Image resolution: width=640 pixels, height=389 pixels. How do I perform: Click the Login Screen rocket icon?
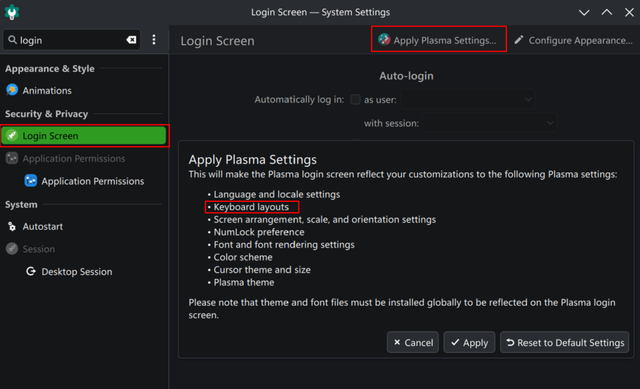tap(12, 136)
